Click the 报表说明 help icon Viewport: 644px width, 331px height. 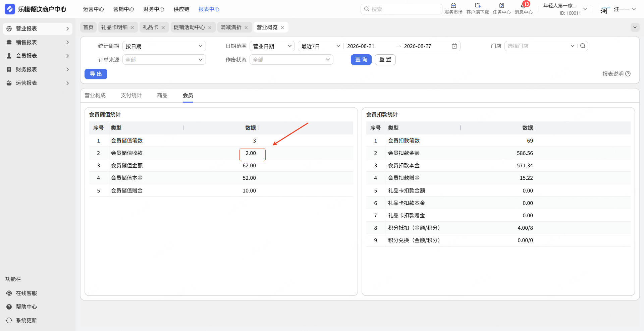click(x=628, y=74)
